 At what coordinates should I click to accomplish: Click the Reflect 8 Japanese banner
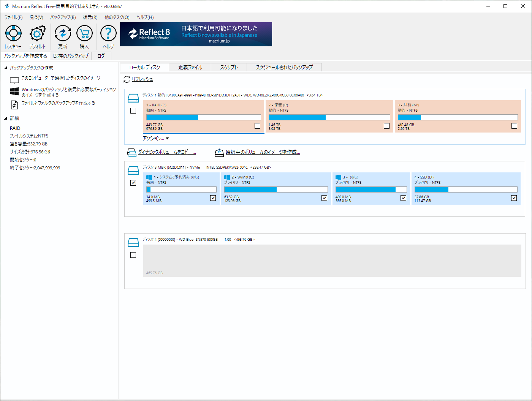point(196,34)
